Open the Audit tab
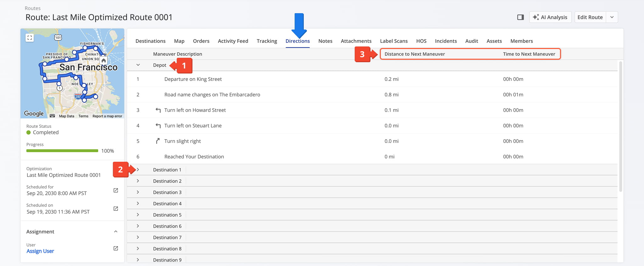Image resolution: width=644 pixels, height=266 pixels. 472,41
